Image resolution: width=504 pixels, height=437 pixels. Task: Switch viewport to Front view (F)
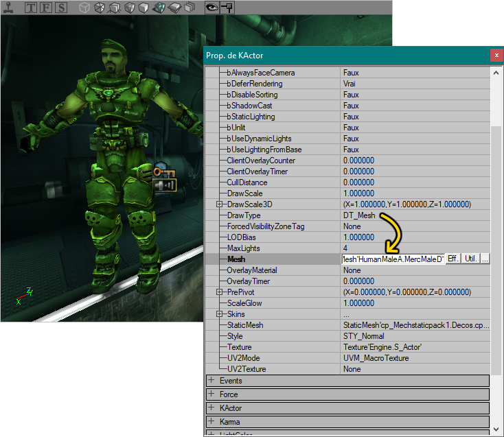46,8
